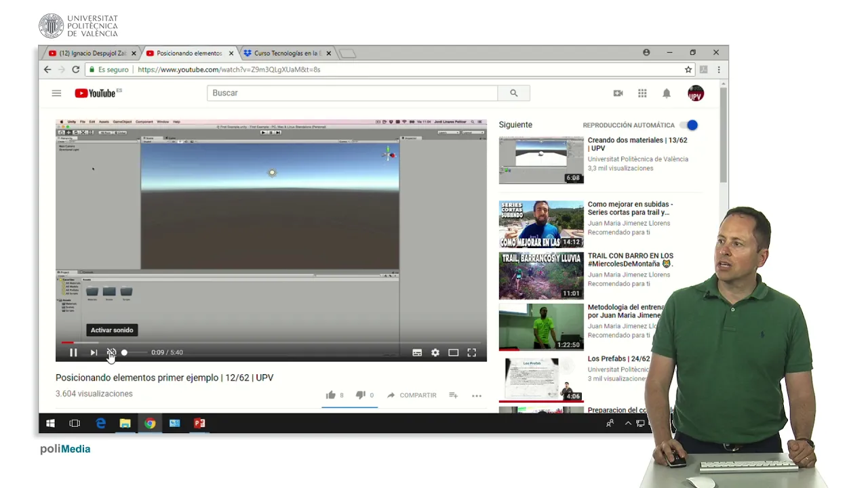Click the URL address bar
The image size is (868, 488).
(390, 69)
